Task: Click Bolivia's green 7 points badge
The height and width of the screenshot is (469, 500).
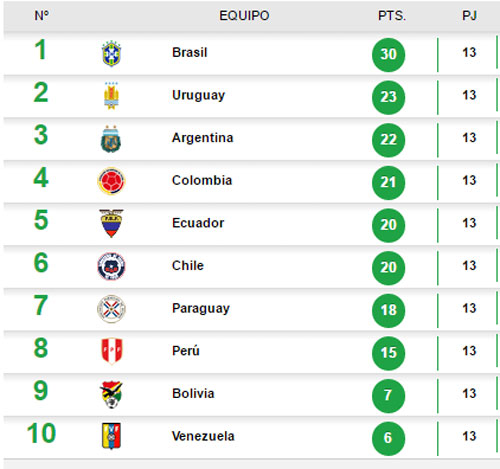Action: pyautogui.click(x=388, y=396)
